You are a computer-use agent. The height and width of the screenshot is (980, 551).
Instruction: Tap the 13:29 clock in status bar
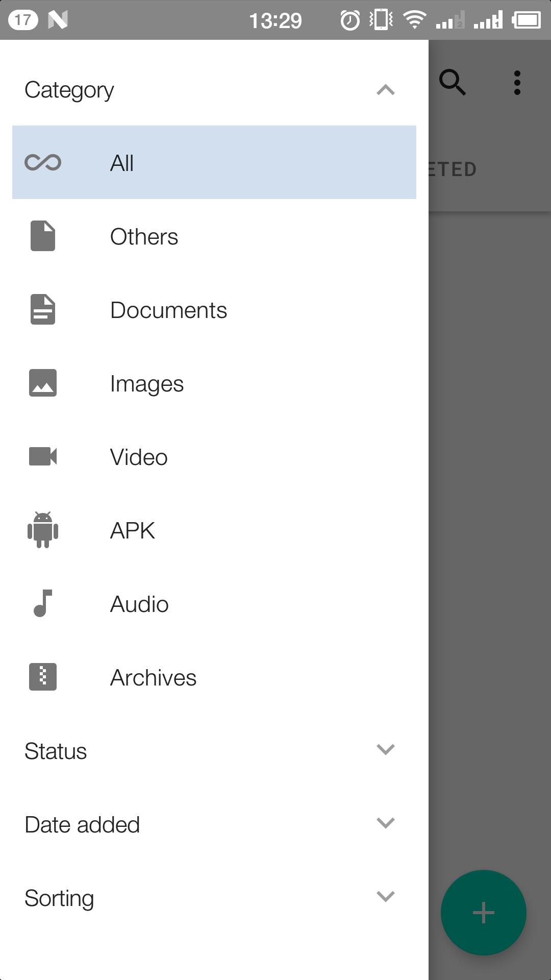[x=275, y=21]
